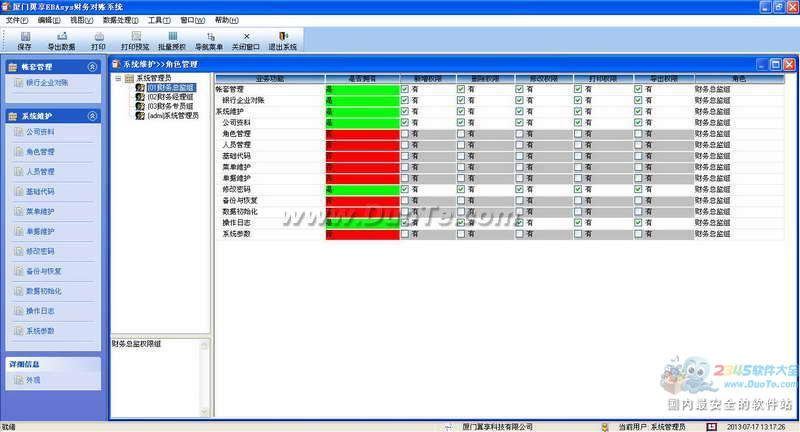Open the 数据处理 menu

(120, 20)
